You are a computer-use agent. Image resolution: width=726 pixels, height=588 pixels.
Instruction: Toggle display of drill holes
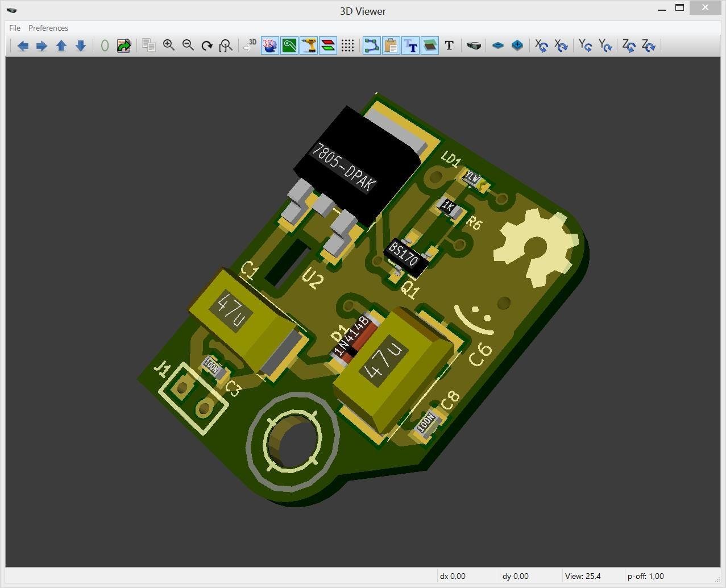[x=309, y=45]
